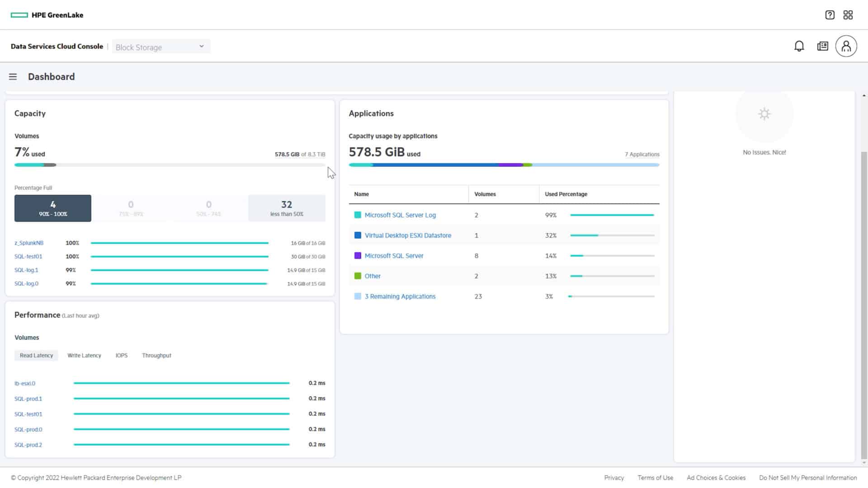This screenshot has height=488, width=868.
Task: Click the Microsoft SQL Server Log 99% bar
Action: (612, 215)
